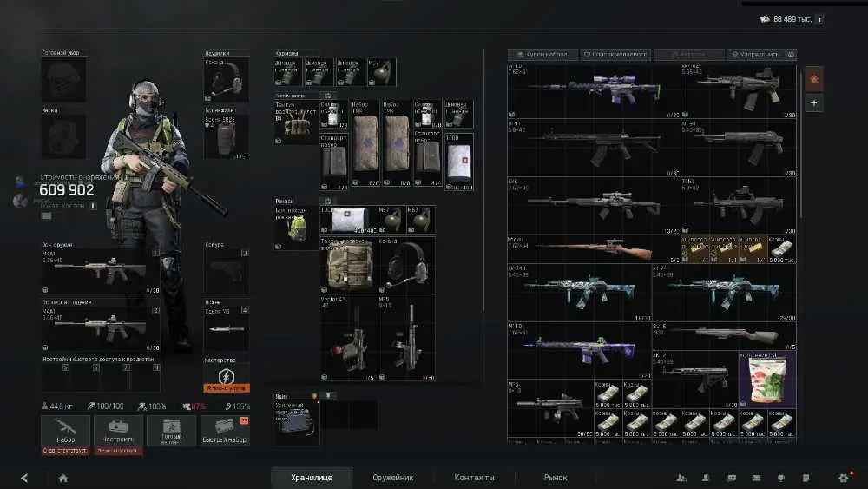Select the empty pistol holster slot
The image size is (868, 489).
(x=227, y=271)
